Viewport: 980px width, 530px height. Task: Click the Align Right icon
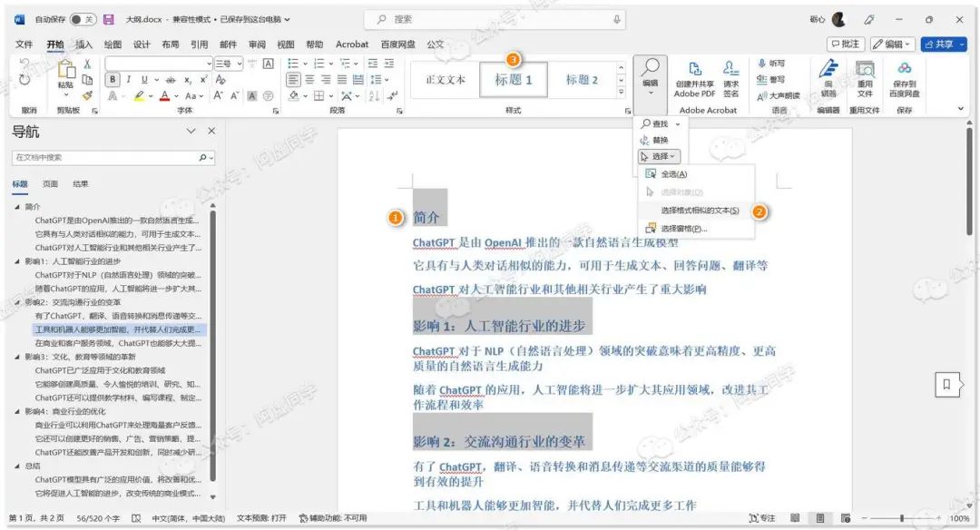326,80
